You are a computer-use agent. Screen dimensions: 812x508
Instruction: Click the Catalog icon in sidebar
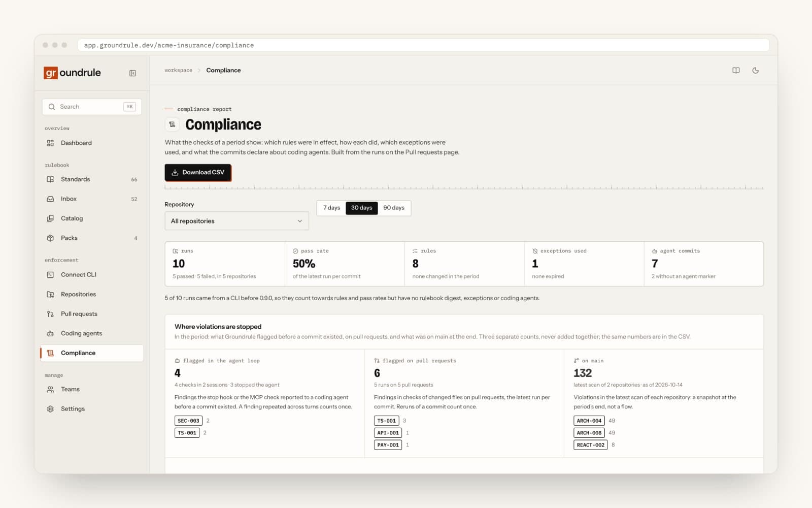50,218
